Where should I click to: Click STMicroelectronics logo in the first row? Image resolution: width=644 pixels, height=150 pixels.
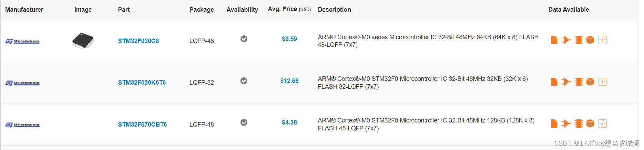[22, 42]
